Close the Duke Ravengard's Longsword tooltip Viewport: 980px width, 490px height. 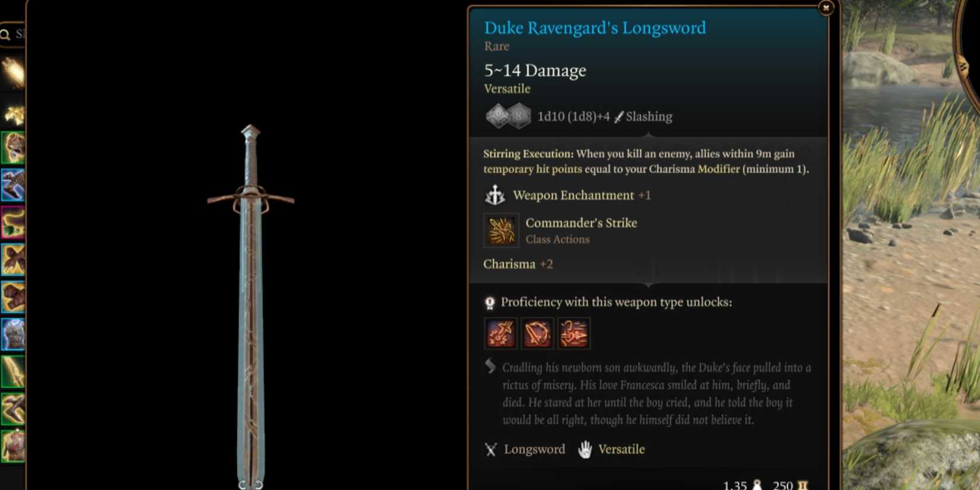tap(826, 8)
